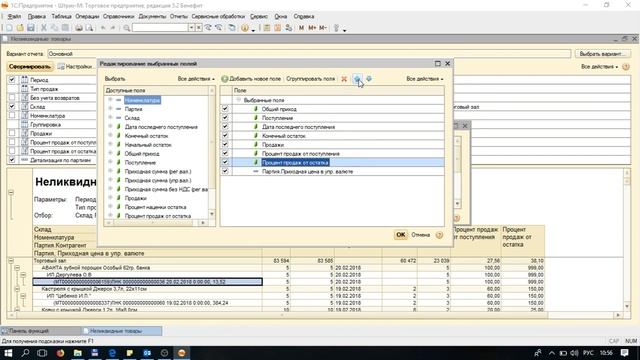Uncheck Конечный остаток in selected fields
This screenshot has width=640, height=360.
pyautogui.click(x=225, y=136)
